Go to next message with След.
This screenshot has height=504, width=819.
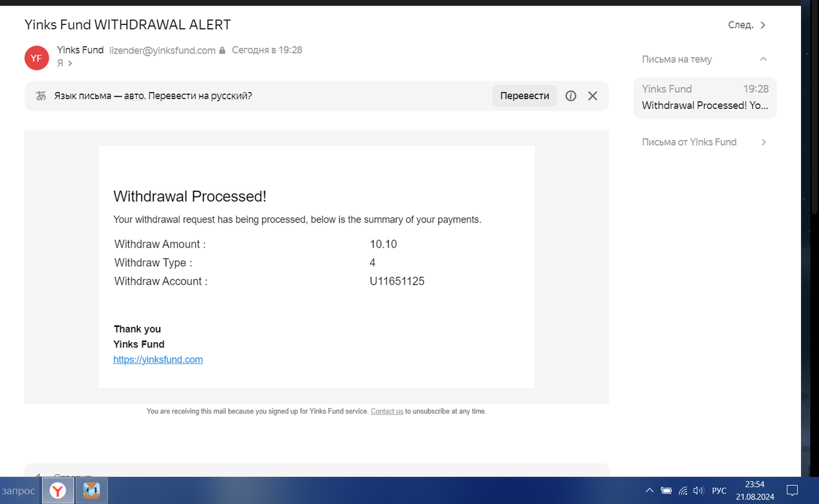[747, 25]
